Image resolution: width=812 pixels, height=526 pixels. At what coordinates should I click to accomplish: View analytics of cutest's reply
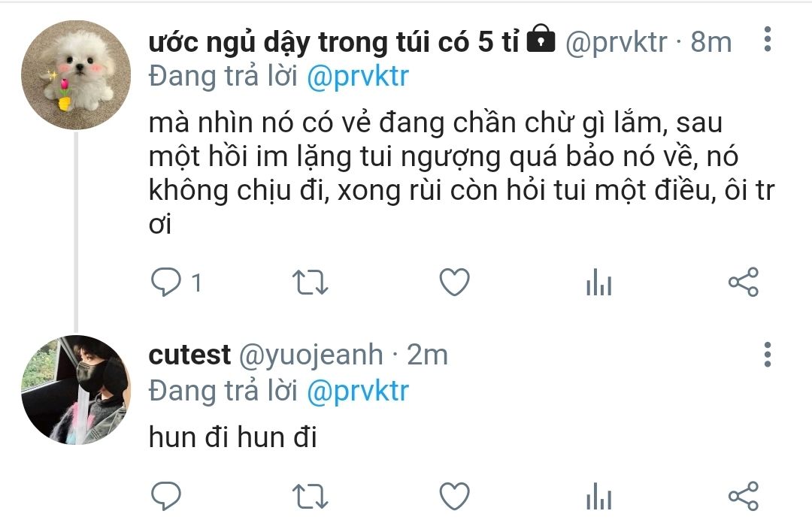coord(598,496)
